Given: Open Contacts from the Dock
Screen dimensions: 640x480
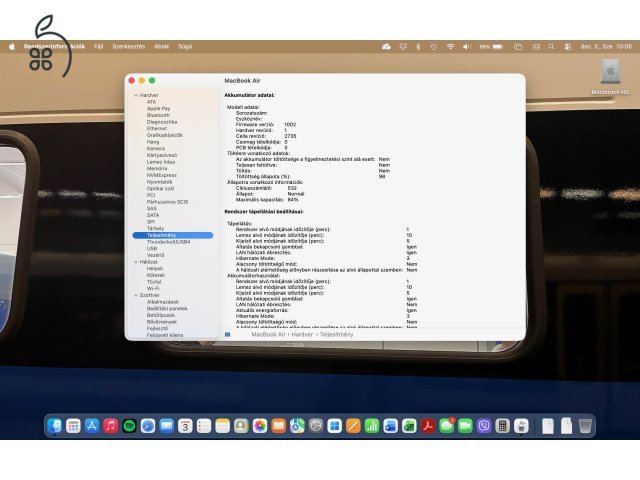Looking at the screenshot, I should tap(241, 426).
